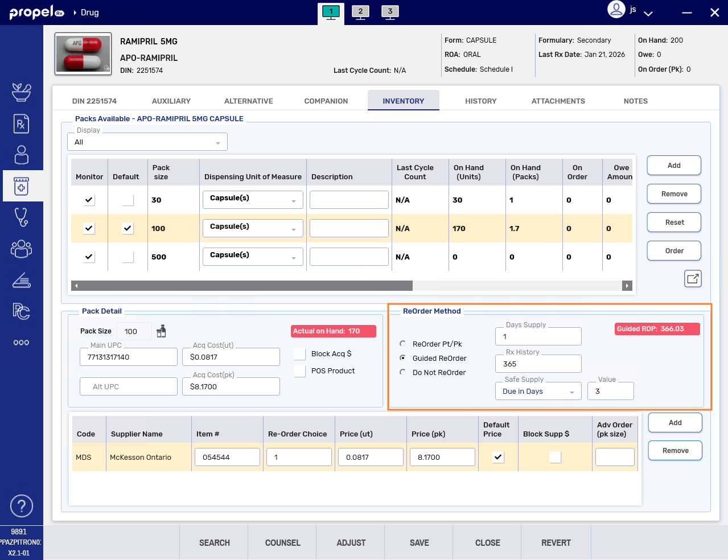Click the pack bottle icon beside Pack Size
This screenshot has width=728, height=560.
click(x=162, y=331)
